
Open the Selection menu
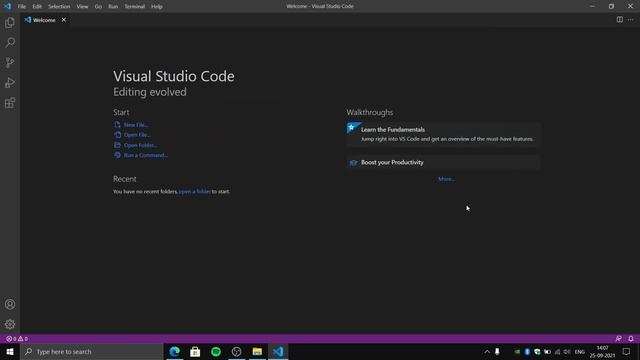pos(59,7)
